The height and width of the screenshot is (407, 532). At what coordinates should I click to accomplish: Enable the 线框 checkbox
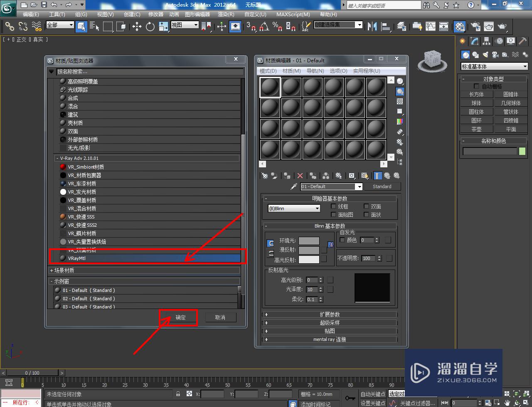(x=333, y=206)
